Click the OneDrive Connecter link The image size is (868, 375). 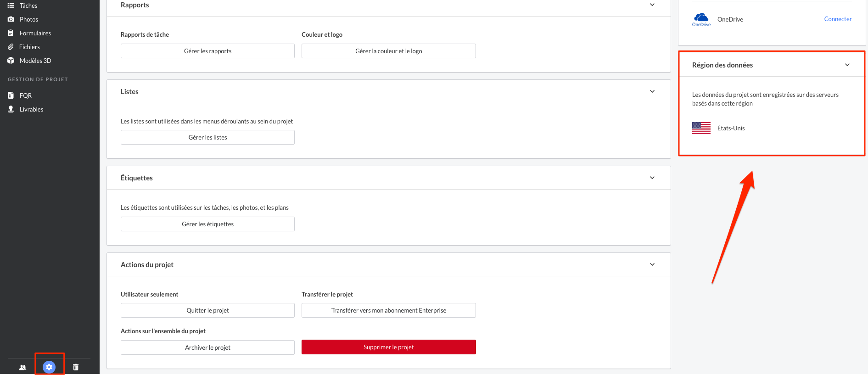click(x=838, y=19)
